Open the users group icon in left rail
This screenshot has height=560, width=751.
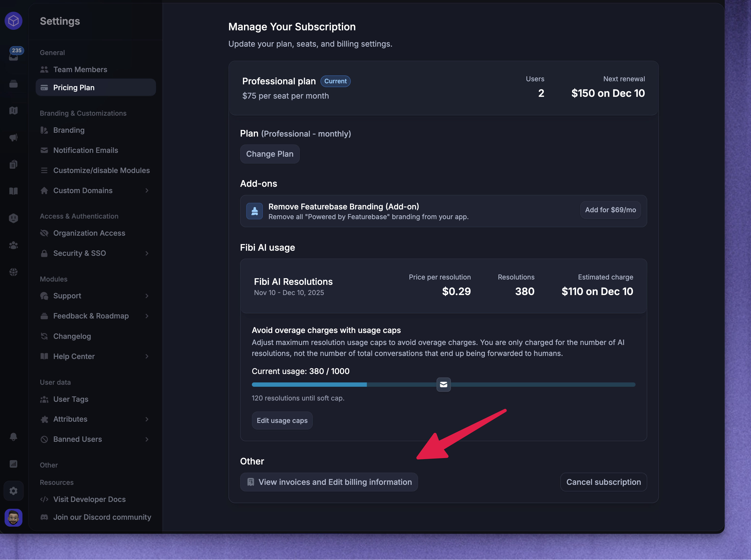(14, 245)
